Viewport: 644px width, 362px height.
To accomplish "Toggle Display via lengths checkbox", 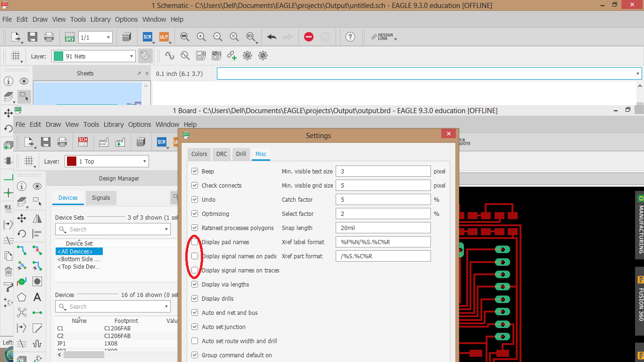I will 195,284.
